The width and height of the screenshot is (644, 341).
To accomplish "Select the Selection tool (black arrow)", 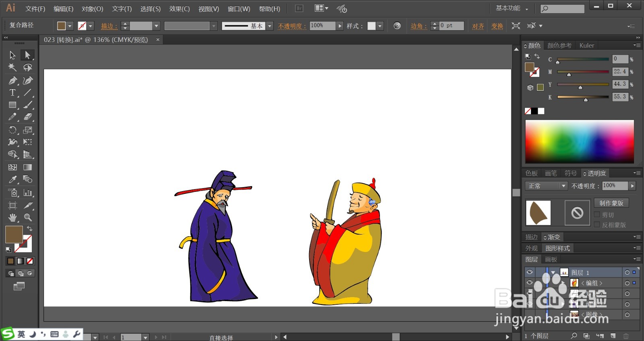I will tap(12, 55).
